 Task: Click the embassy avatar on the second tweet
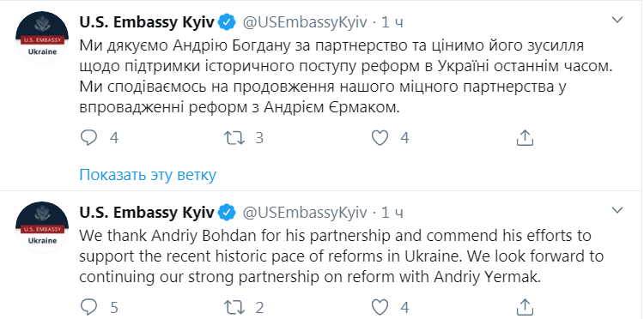point(42,227)
